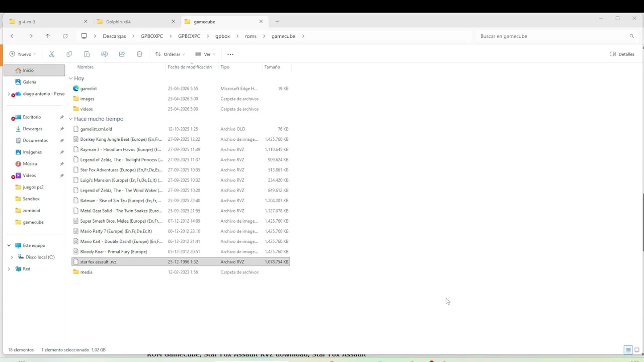This screenshot has height=362, width=644.
Task: Add a new tab with plus button
Action: 277,22
